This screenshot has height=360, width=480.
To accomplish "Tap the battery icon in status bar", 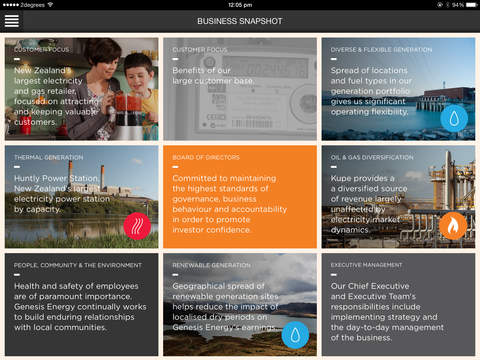I will (x=472, y=5).
